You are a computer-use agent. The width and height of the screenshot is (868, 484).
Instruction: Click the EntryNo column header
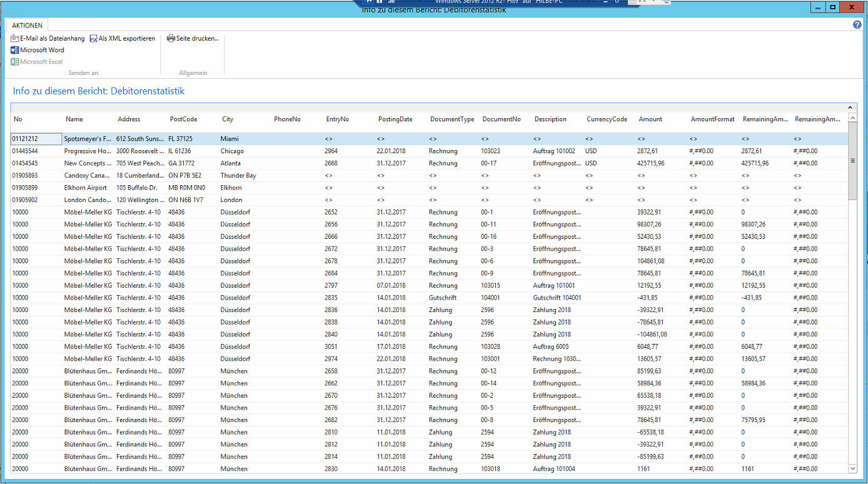click(338, 119)
